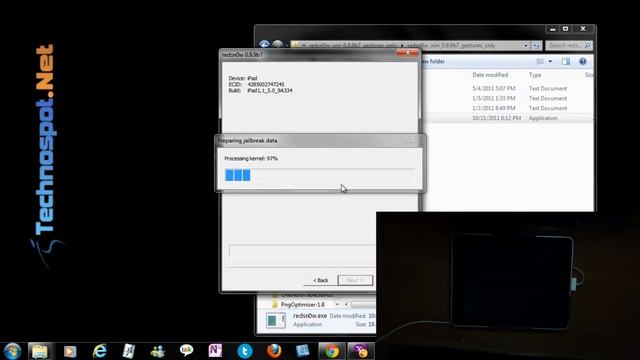Click the Explorer search box

569,45
